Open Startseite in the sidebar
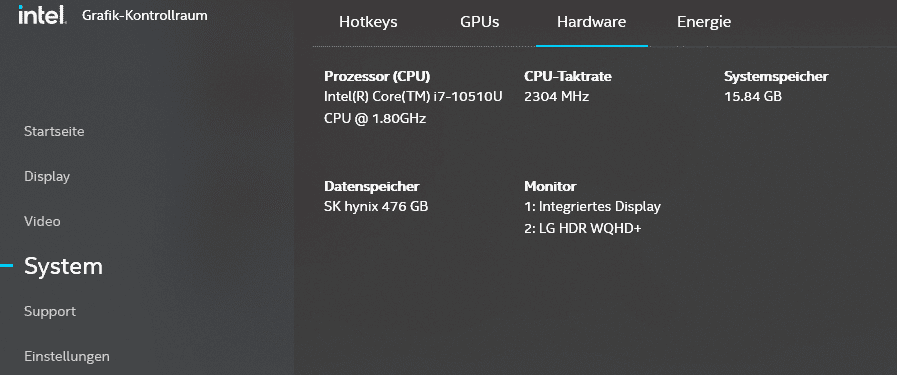 click(x=54, y=131)
